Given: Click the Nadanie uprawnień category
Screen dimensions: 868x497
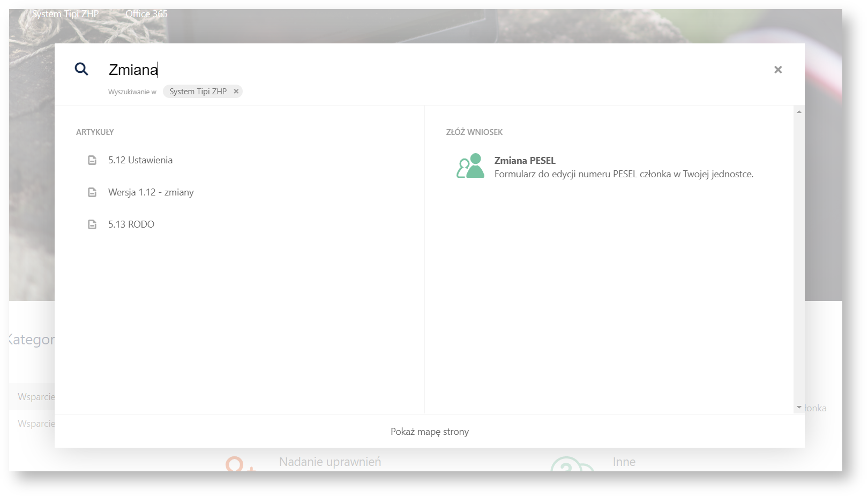Looking at the screenshot, I should click(x=330, y=462).
